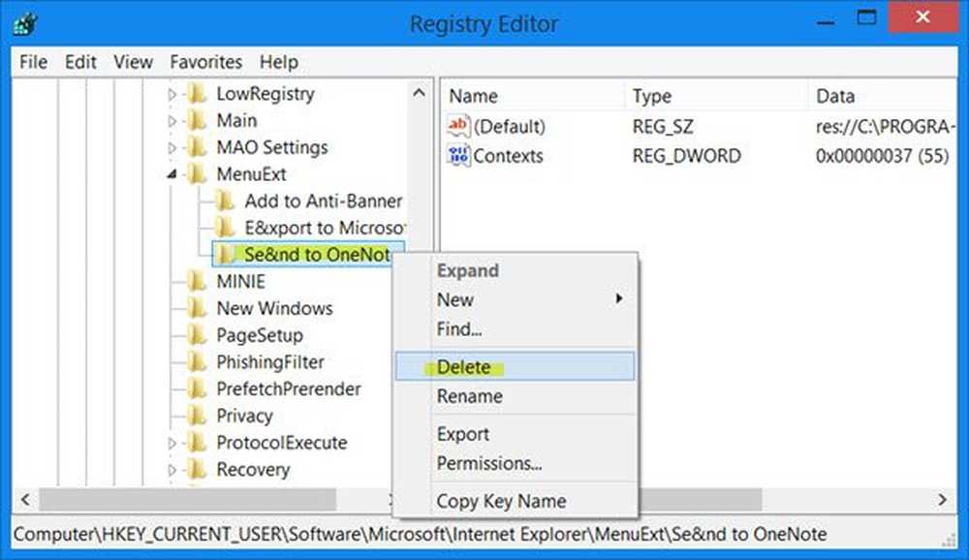Image resolution: width=969 pixels, height=560 pixels.
Task: Click the Privacy folder icon
Action: pos(197,416)
